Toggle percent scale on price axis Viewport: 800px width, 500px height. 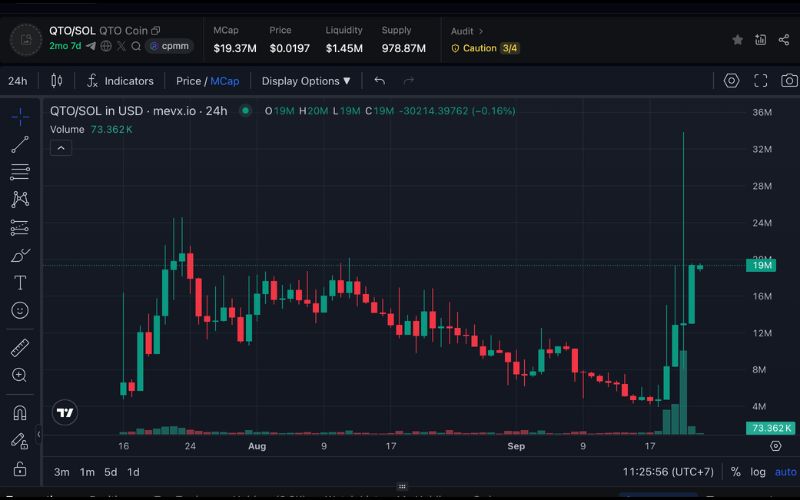pyautogui.click(x=736, y=472)
